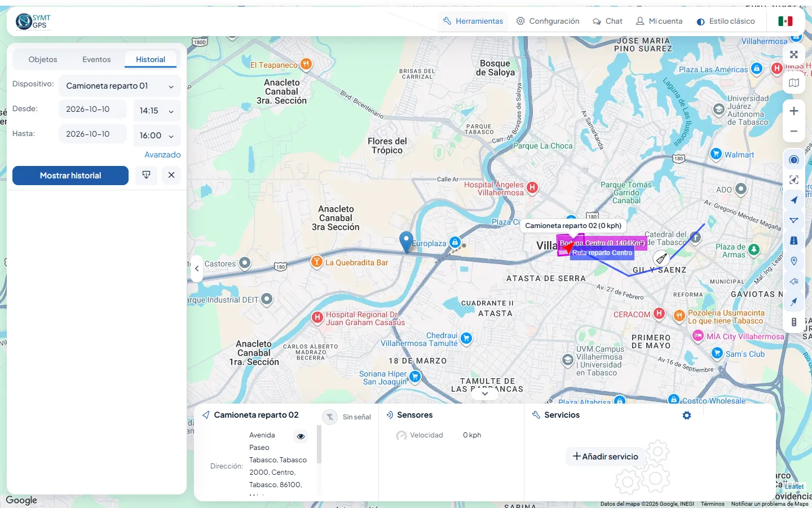
Task: Click the navigation arrow icon beside Camioneta reparto 02
Action: 206,415
